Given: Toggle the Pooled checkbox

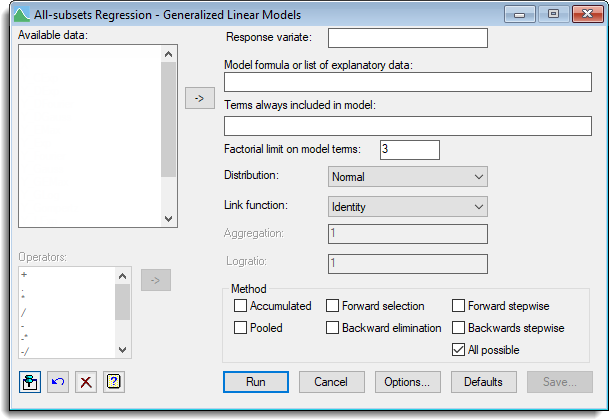Looking at the screenshot, I should point(240,328).
